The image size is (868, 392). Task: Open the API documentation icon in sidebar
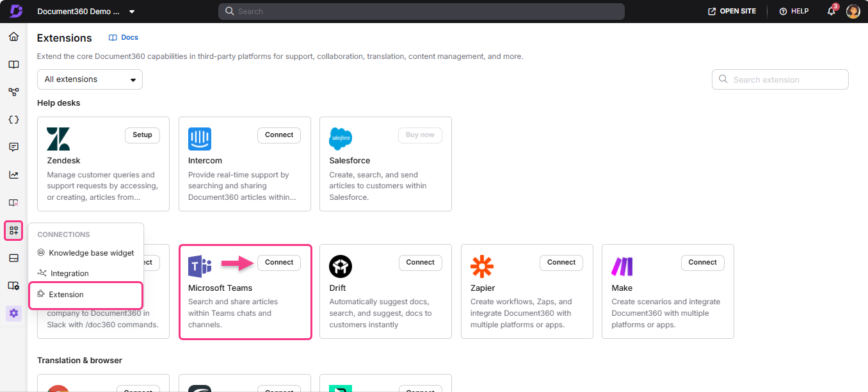click(x=13, y=119)
